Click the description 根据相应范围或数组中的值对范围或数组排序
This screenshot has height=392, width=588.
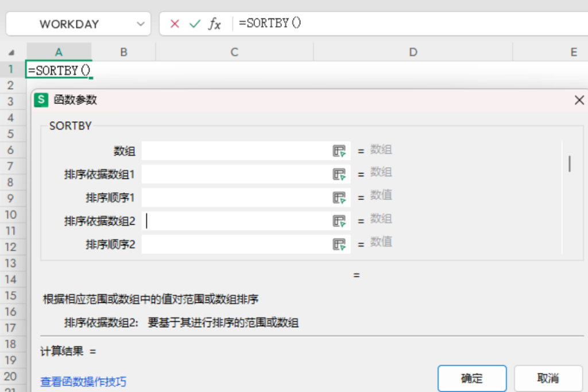[151, 299]
